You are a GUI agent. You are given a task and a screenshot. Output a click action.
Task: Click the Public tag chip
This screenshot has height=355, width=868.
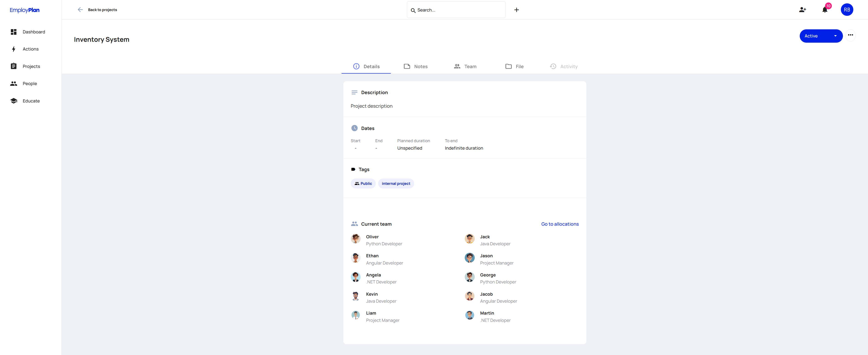point(363,184)
